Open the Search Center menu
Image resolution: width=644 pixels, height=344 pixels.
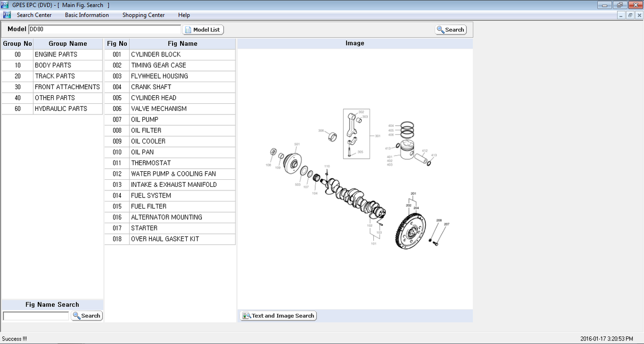point(34,15)
